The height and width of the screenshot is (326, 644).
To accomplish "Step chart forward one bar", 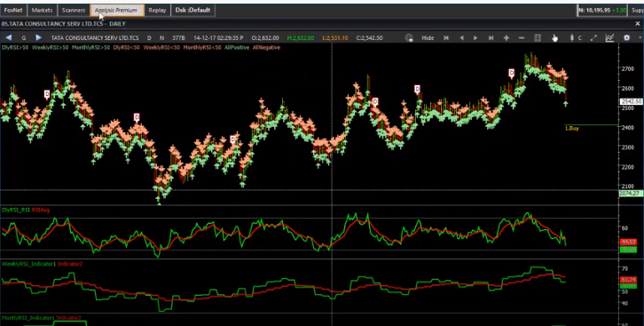I will point(475,38).
